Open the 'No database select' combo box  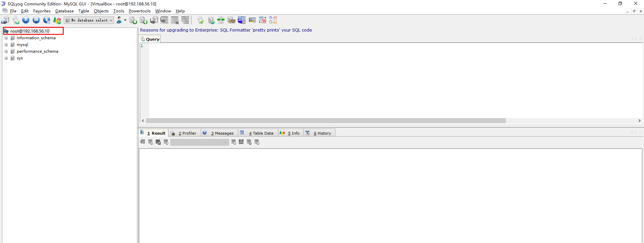click(x=89, y=20)
